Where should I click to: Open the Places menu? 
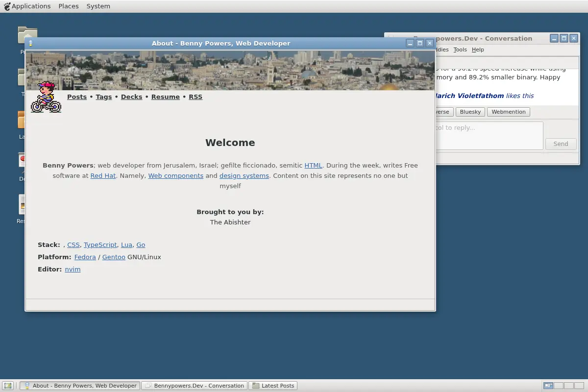pyautogui.click(x=69, y=6)
